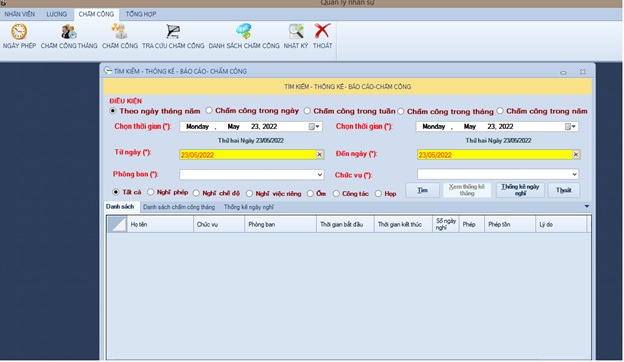Viewport: 624px width, 362px height.
Task: Switch to the Chấm Công ribbon tab
Action: [96, 14]
